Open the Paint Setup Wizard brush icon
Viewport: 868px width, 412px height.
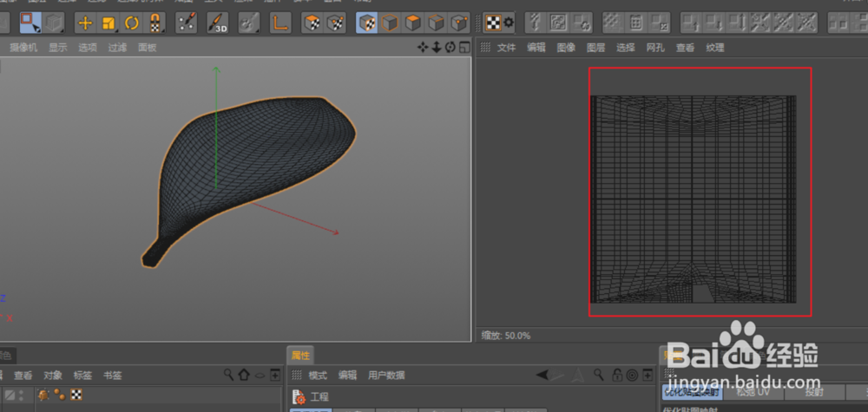click(x=187, y=23)
